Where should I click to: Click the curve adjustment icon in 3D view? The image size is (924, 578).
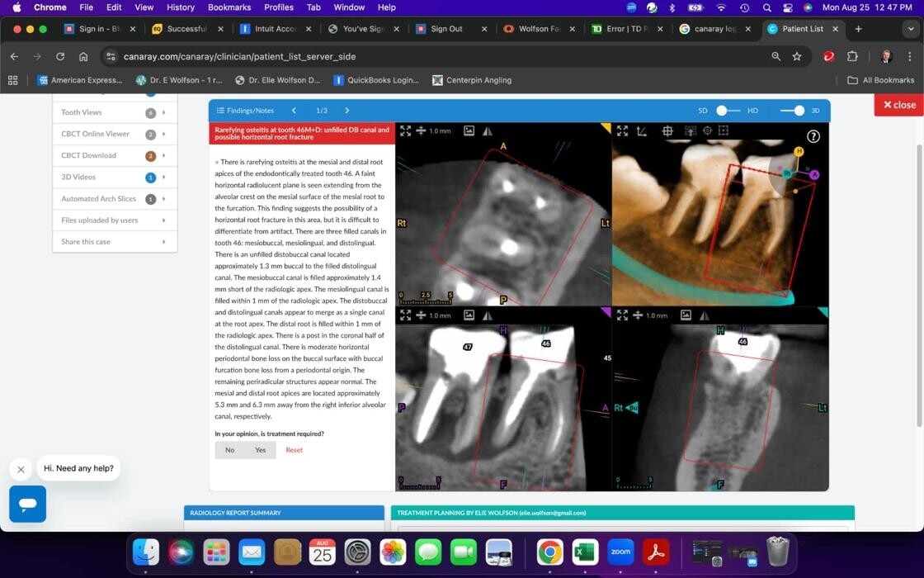[x=641, y=130]
